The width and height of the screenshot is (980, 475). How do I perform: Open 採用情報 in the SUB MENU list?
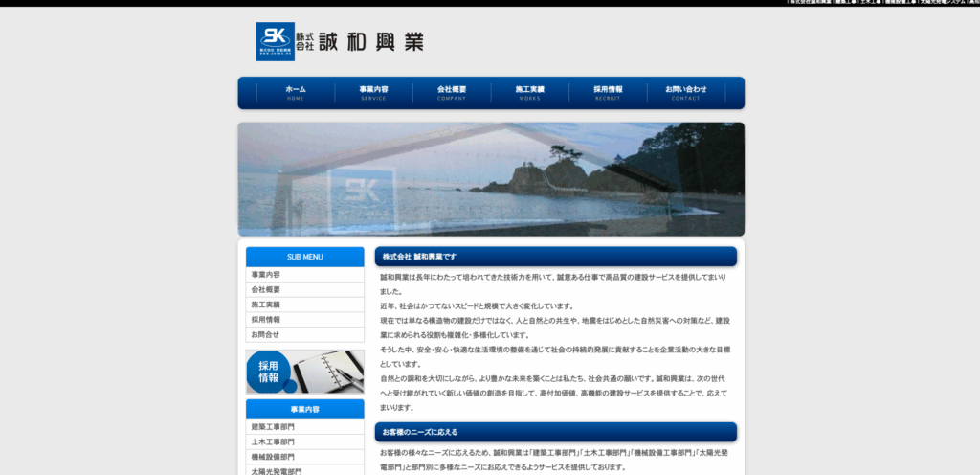tap(305, 319)
